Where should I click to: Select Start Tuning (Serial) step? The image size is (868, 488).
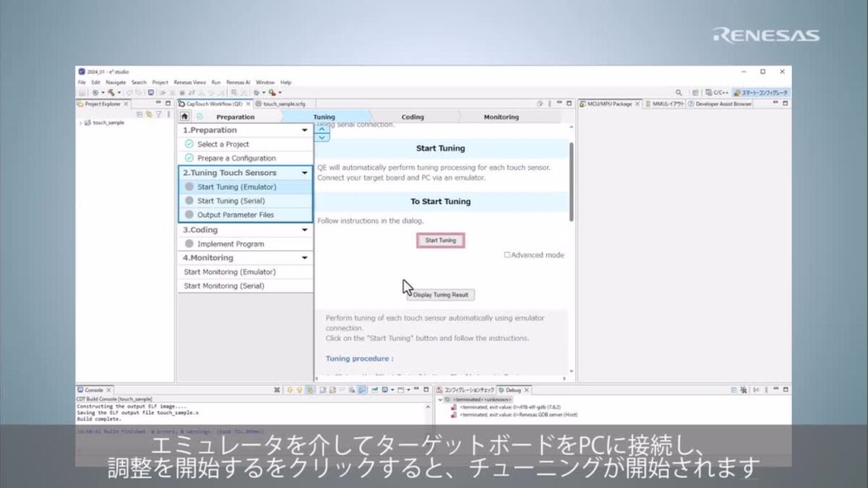(x=246, y=201)
